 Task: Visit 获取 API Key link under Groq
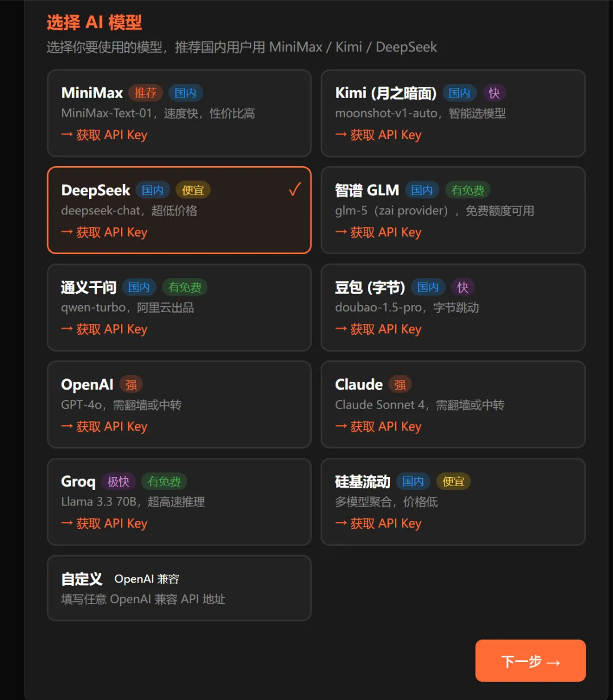point(104,524)
